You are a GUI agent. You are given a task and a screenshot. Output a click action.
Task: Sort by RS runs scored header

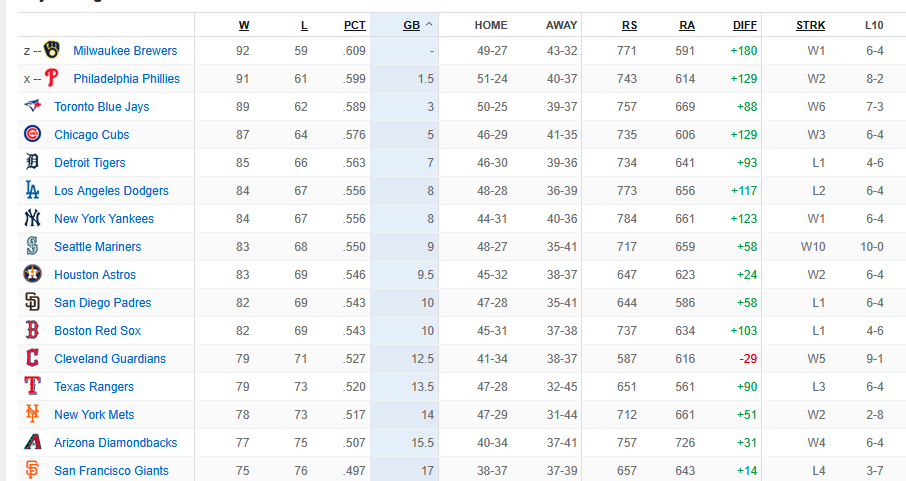630,25
